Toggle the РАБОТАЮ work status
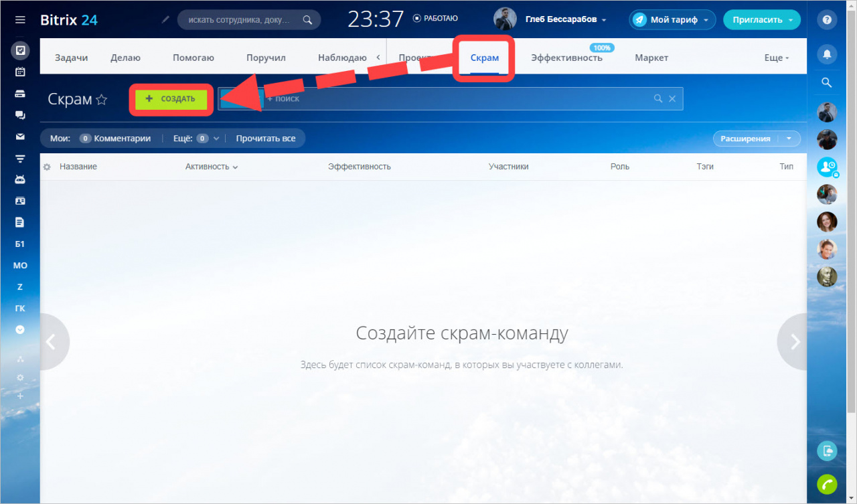 (435, 19)
